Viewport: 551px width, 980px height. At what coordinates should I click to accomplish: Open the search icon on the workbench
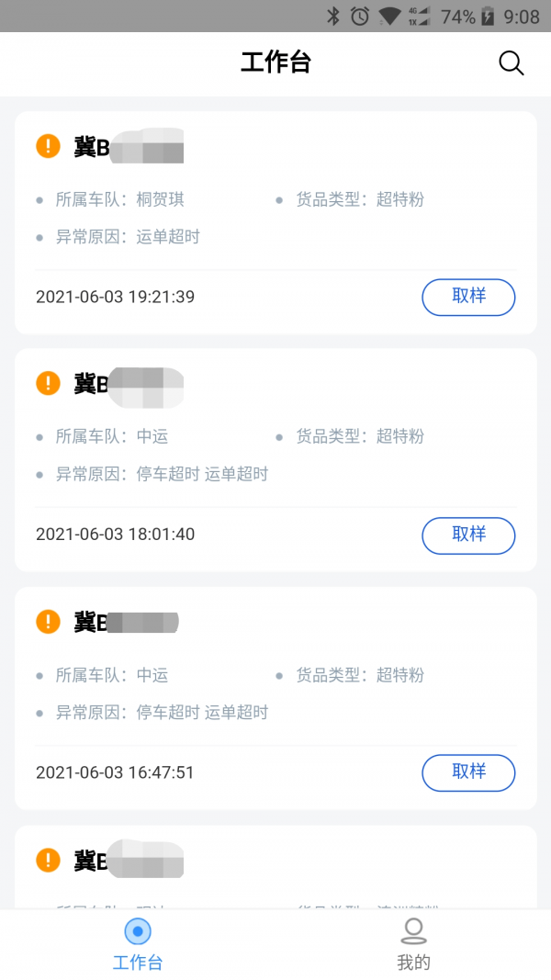pyautogui.click(x=512, y=62)
